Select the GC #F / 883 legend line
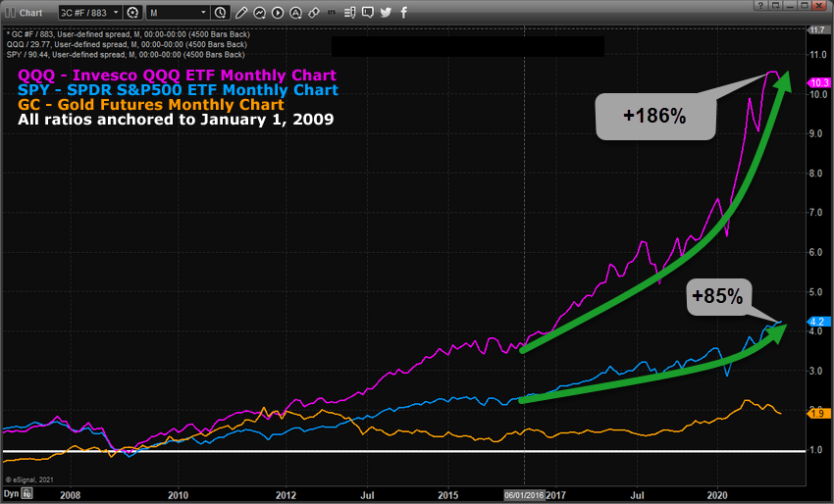The height and width of the screenshot is (504, 834). click(x=128, y=34)
